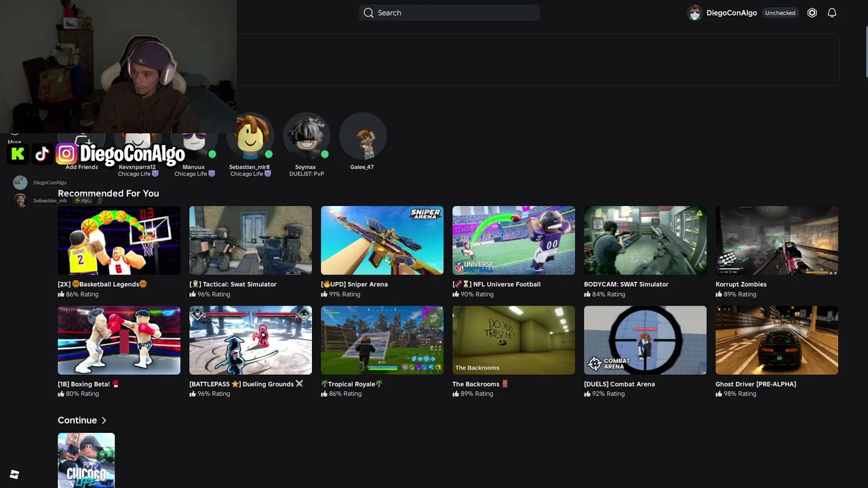Click the Unchecked badge beside the username
Viewport: 868px width, 488px height.
(781, 13)
